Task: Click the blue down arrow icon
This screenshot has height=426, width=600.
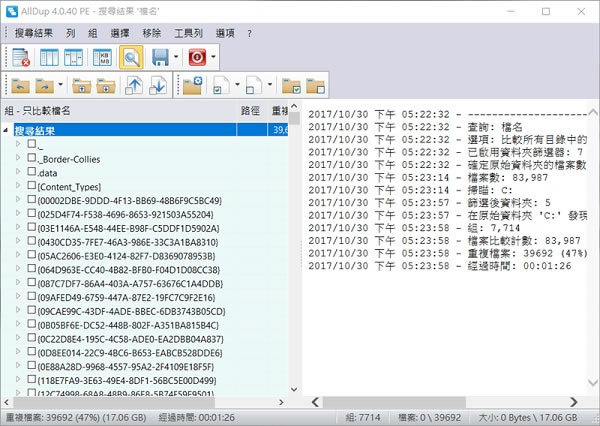Action: coord(158,86)
